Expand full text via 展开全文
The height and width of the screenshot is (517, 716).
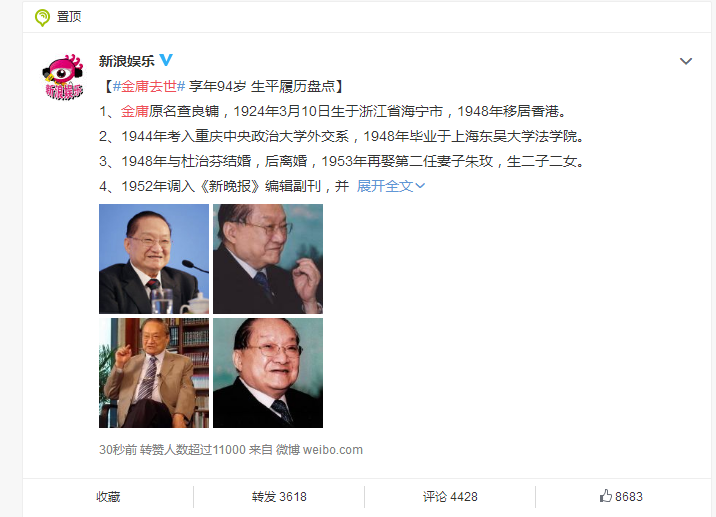pyautogui.click(x=391, y=186)
